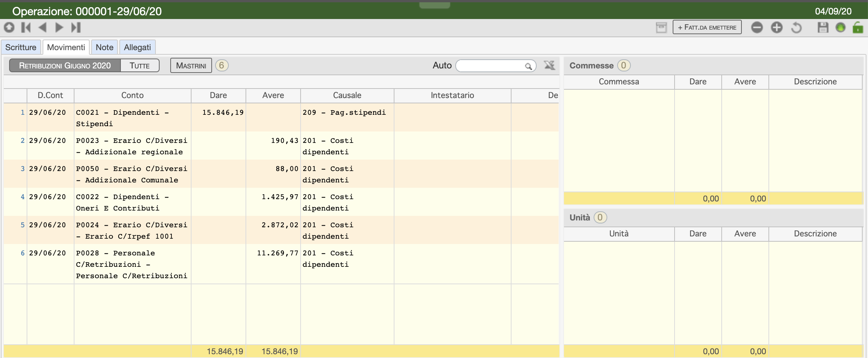Click the Dare total 15.846,19 in footer

(225, 352)
